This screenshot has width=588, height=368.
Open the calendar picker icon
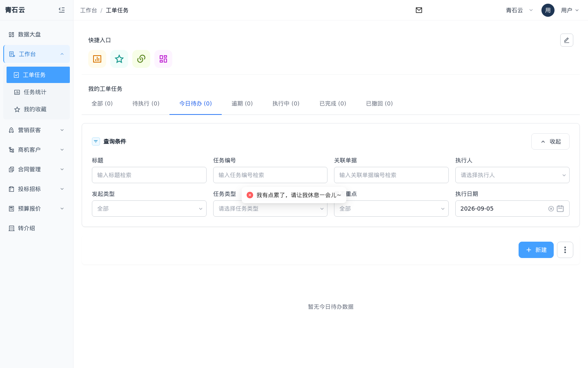(x=560, y=209)
